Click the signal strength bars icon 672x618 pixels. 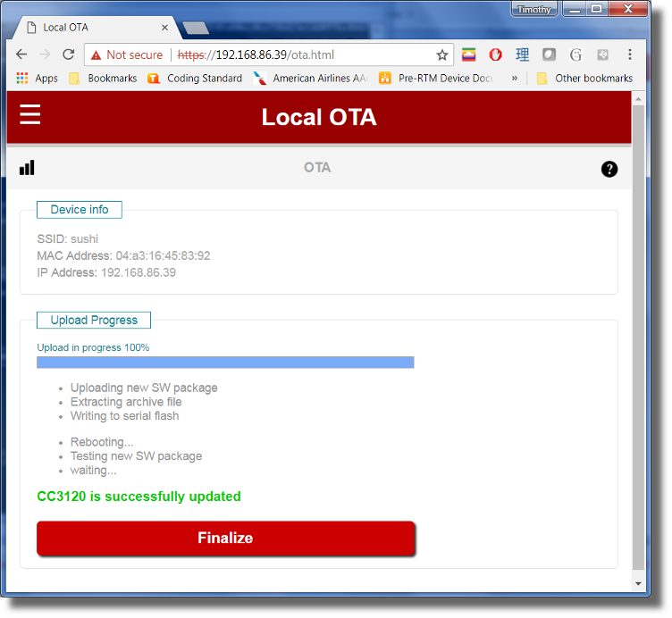[27, 168]
